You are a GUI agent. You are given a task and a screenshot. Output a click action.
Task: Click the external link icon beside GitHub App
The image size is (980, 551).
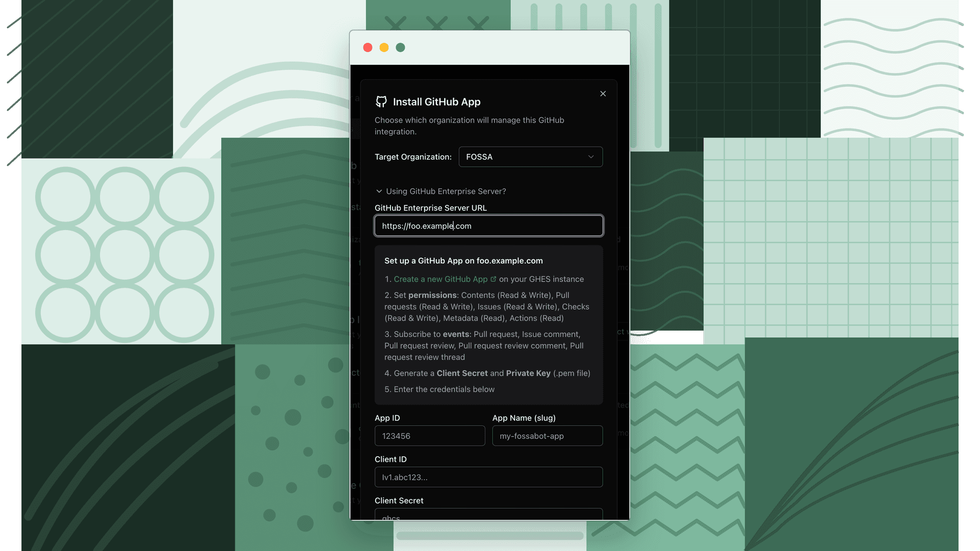493,279
